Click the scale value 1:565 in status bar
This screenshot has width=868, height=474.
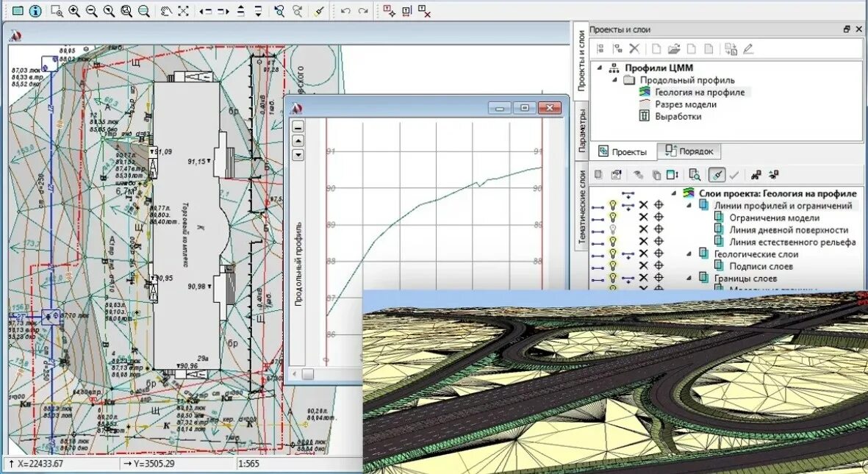248,464
